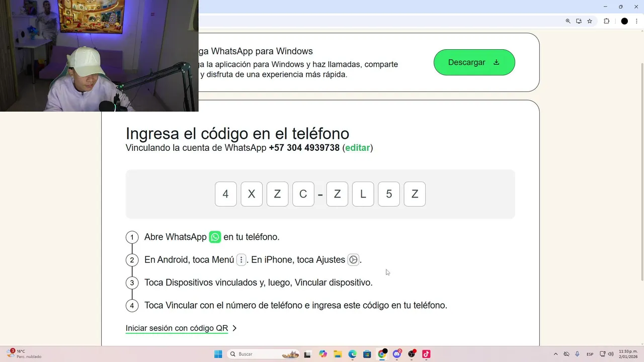Image resolution: width=644 pixels, height=362 pixels.
Task: Click the WhatsApp para Windows banner title
Action: (x=256, y=51)
